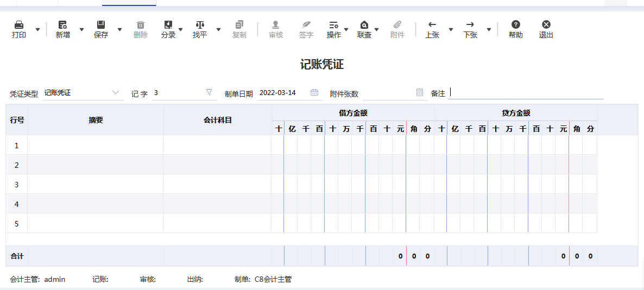
Task: Click the filter icon beside 记字 number
Action: tap(209, 92)
